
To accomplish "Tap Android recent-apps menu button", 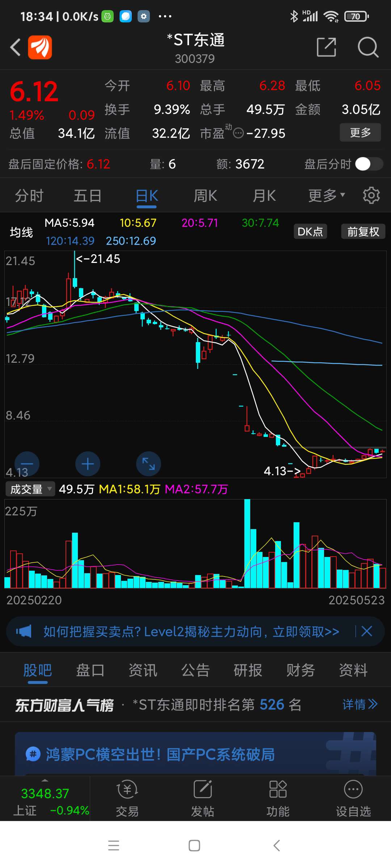I will (114, 846).
